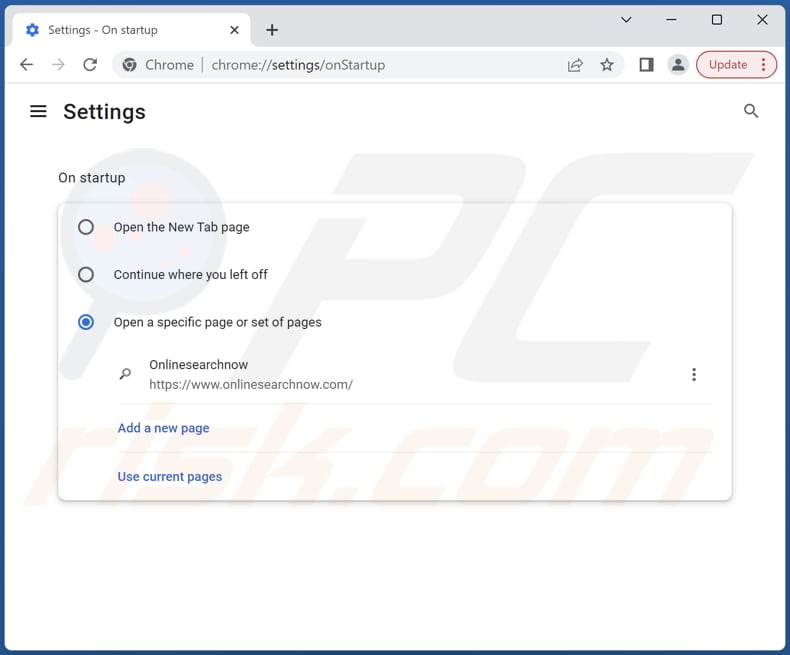Screen dimensions: 790x655
Task: Reload the settings page
Action: 90,64
